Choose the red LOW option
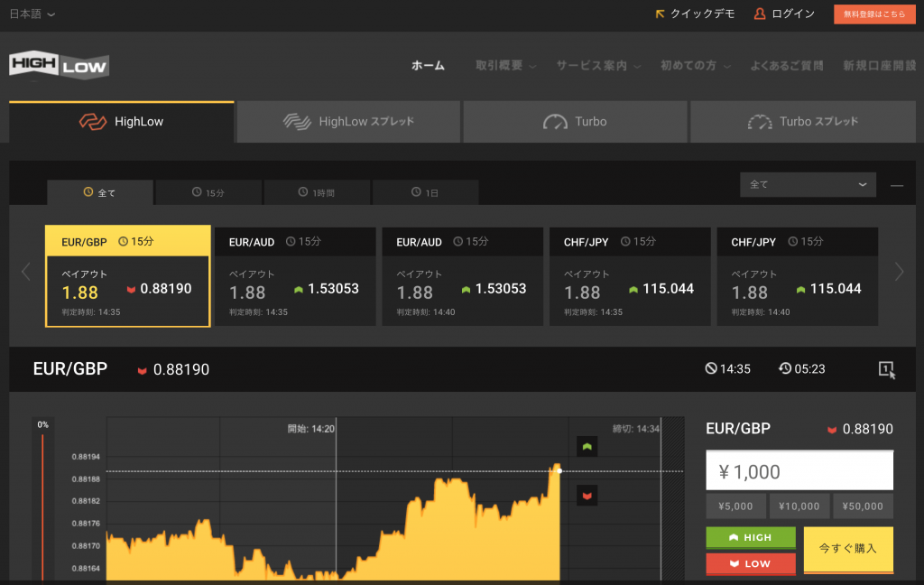The width and height of the screenshot is (924, 585). click(751, 563)
